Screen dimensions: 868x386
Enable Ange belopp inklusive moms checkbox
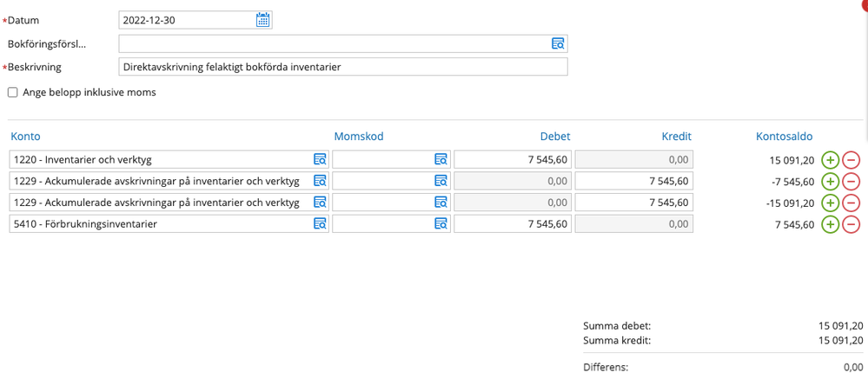pos(13,92)
